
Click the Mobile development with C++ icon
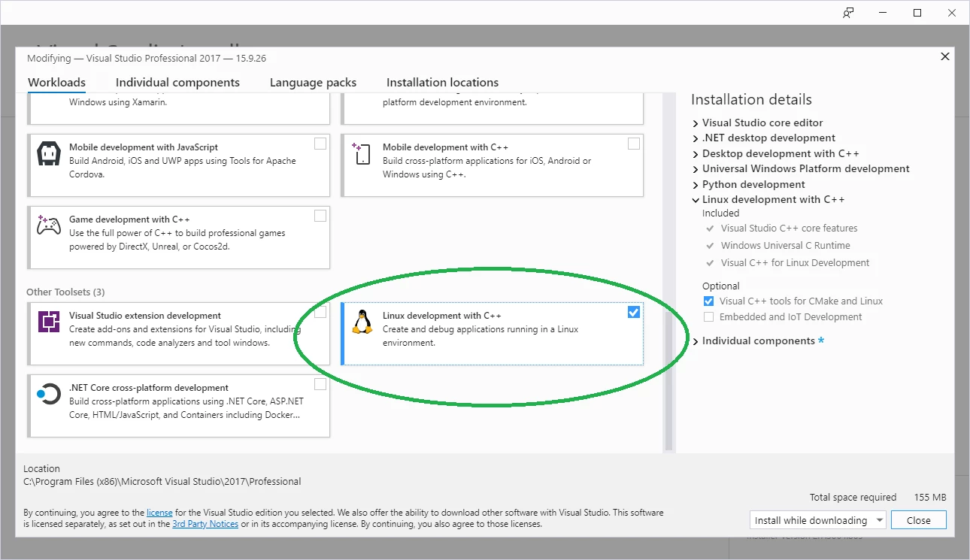pos(362,153)
